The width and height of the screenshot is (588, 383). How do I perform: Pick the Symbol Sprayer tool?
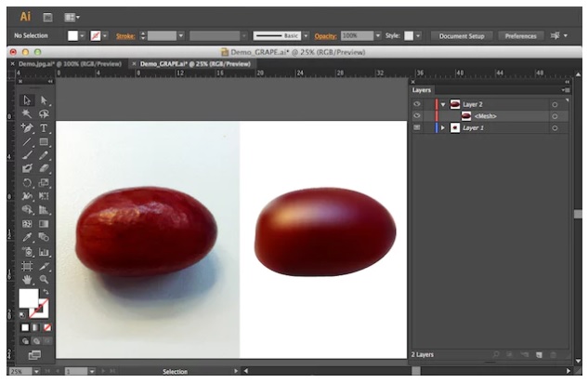coord(27,252)
